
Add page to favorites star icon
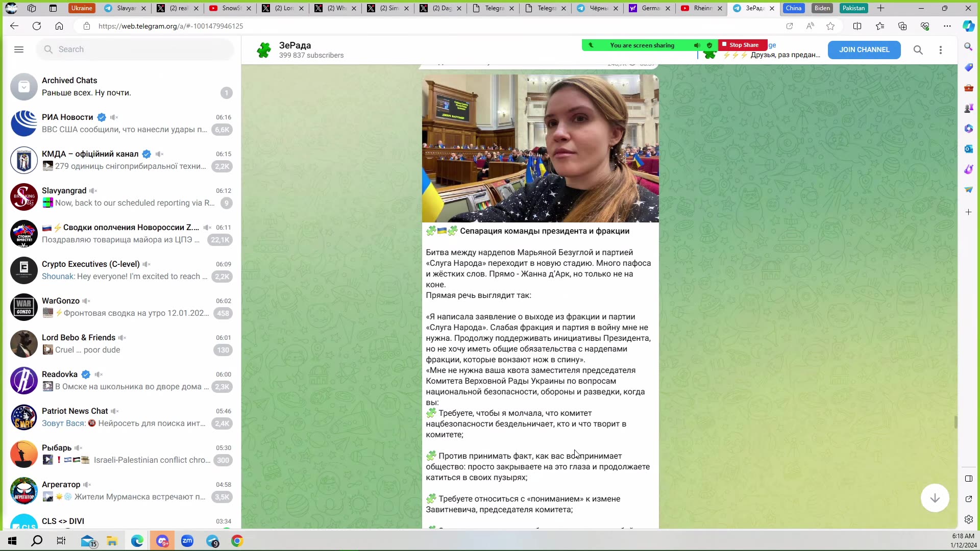830,26
